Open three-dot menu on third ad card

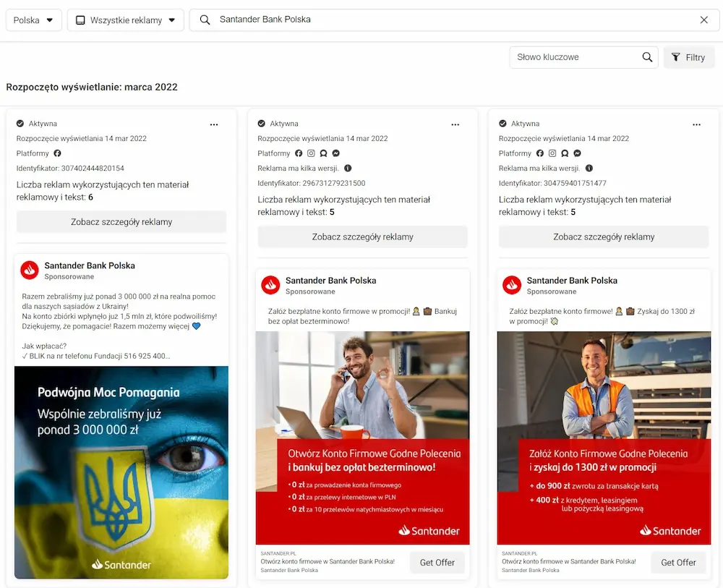click(x=696, y=124)
